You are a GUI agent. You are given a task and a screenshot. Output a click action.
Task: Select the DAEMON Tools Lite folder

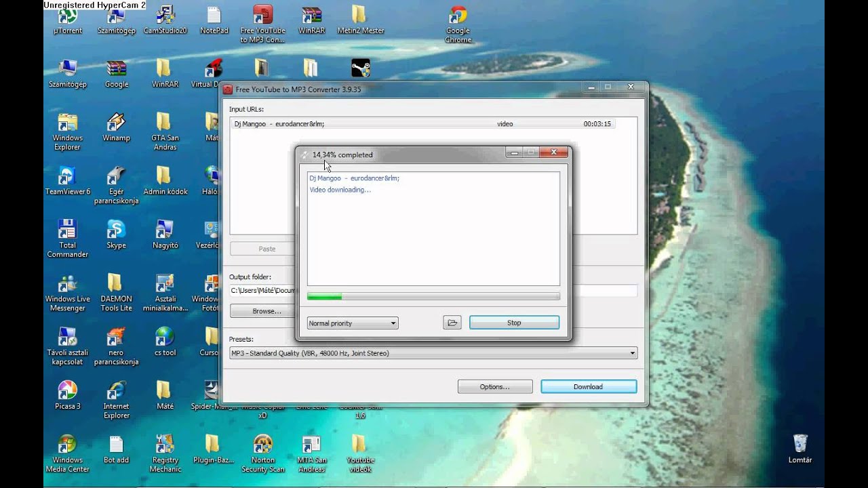(x=116, y=293)
